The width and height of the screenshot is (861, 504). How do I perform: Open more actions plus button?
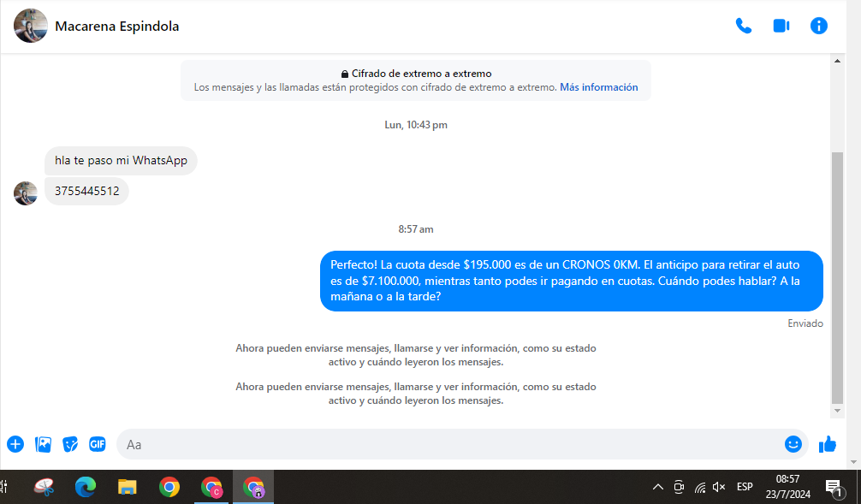click(15, 444)
